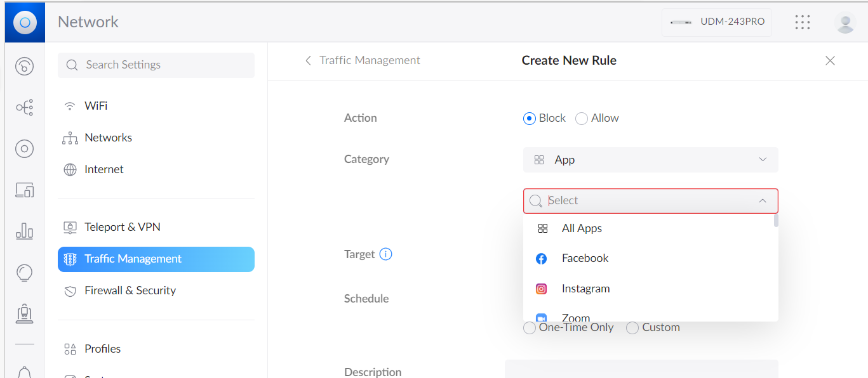Viewport: 868px width, 378px height.
Task: Go back to Traffic Management
Action: (x=363, y=60)
